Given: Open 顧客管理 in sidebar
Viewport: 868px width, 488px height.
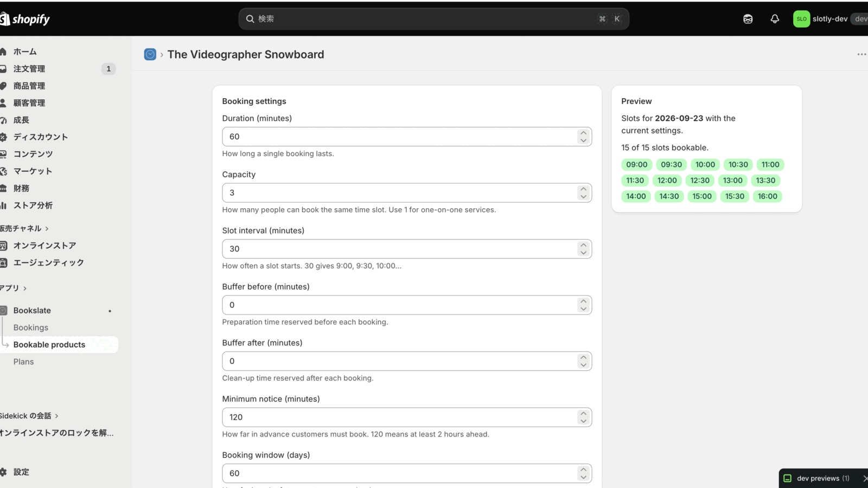Looking at the screenshot, I should click(x=29, y=103).
